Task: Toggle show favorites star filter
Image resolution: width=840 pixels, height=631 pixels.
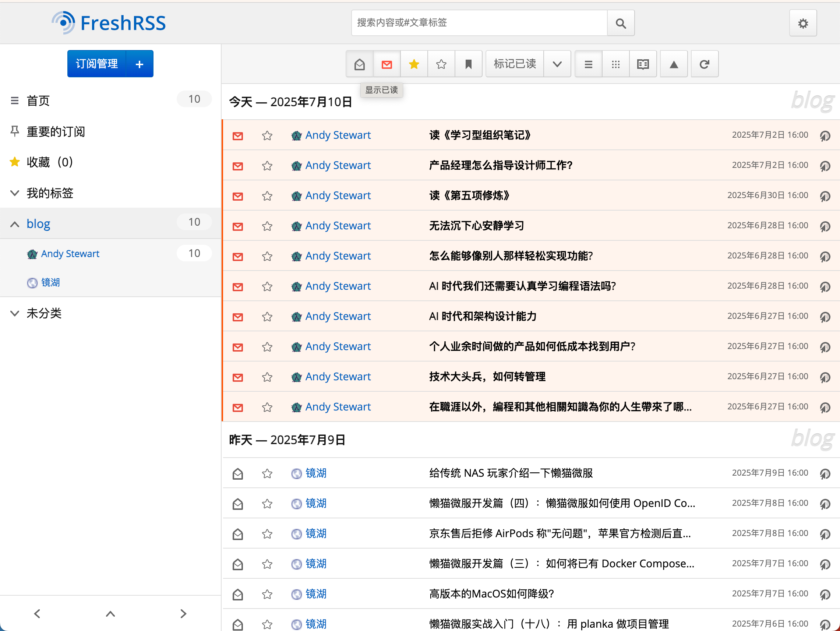Action: (414, 64)
